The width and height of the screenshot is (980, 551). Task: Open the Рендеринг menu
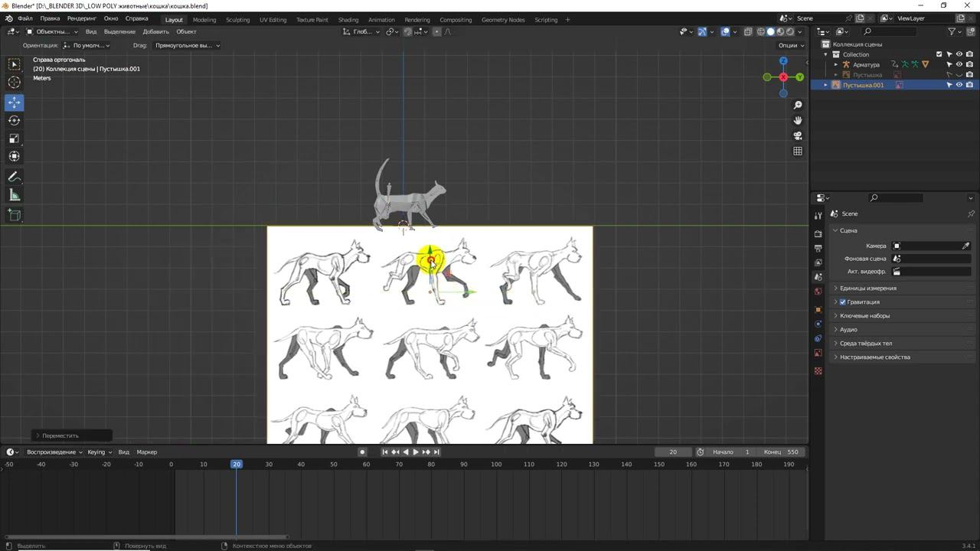[x=82, y=18]
